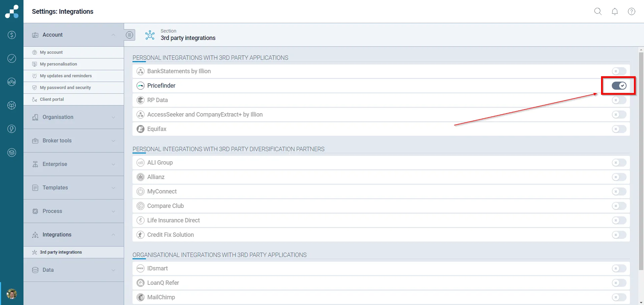Enable the BankStatements by Illion toggle
Image resolution: width=644 pixels, height=305 pixels.
click(x=619, y=71)
